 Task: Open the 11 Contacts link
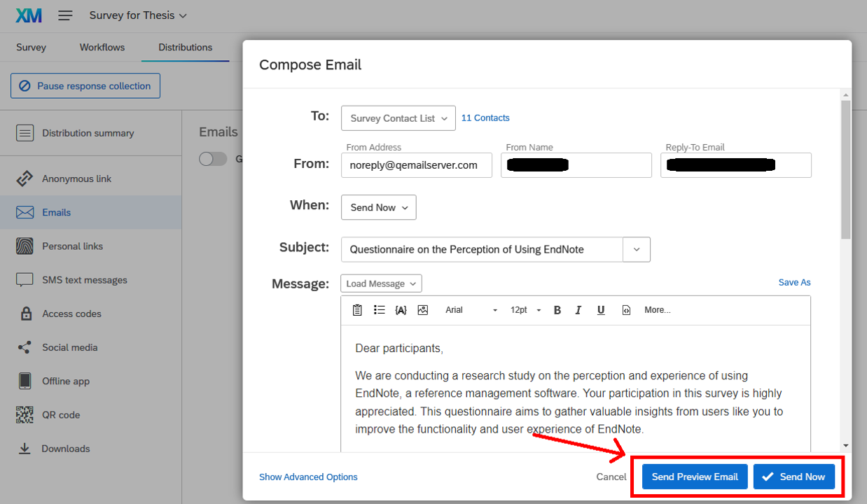pos(485,118)
